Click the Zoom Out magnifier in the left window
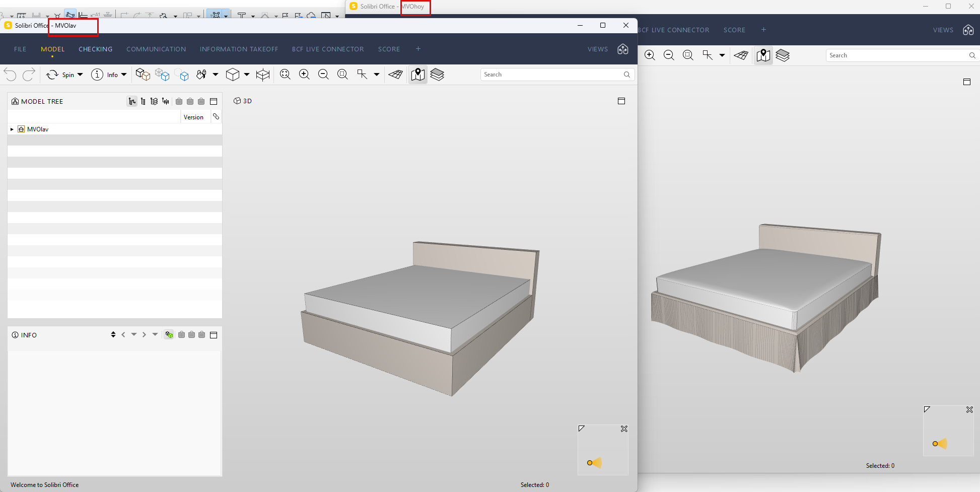Viewport: 980px width, 492px height. 323,75
